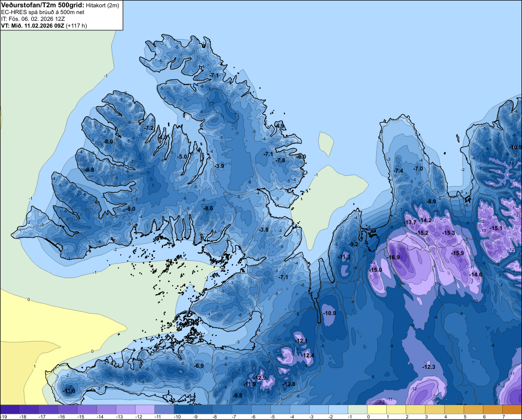The width and height of the screenshot is (522, 420).
Task: Click the -15.3 temperature label
Action: coord(449,233)
